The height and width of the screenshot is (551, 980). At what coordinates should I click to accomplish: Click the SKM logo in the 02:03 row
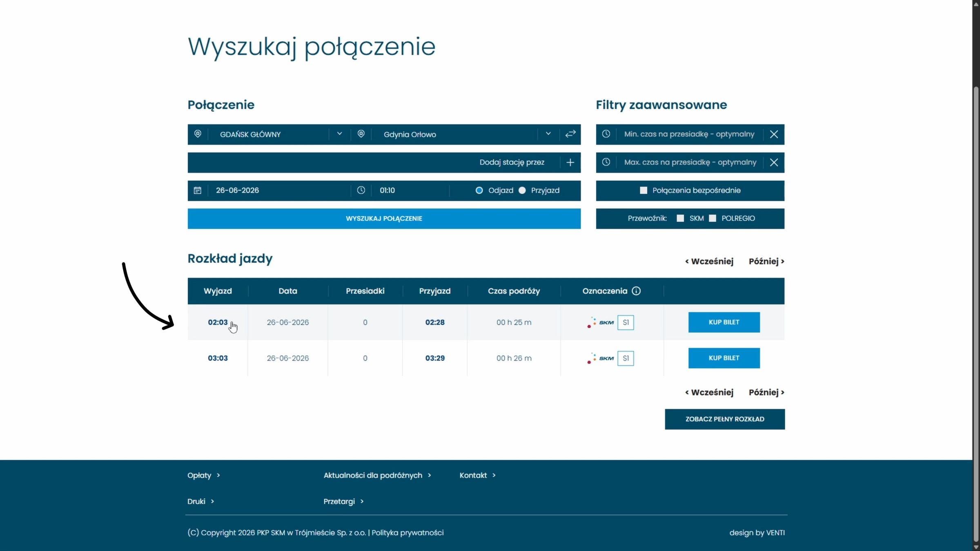(x=600, y=322)
